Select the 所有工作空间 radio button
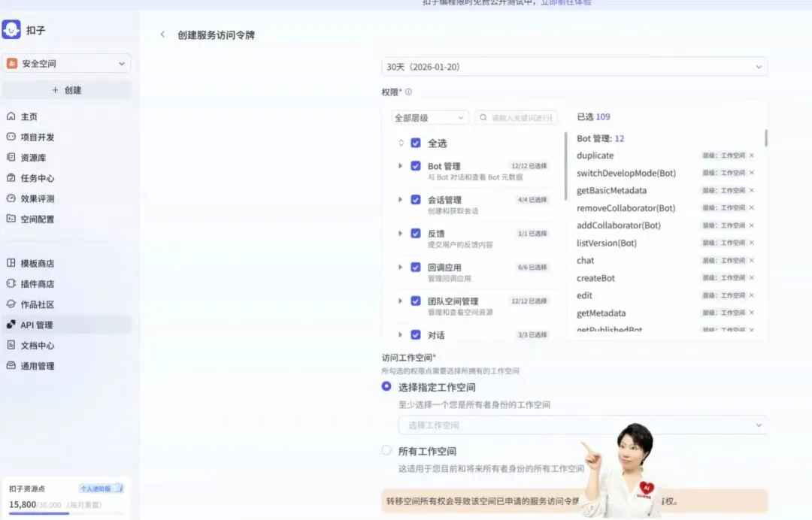 pos(386,450)
